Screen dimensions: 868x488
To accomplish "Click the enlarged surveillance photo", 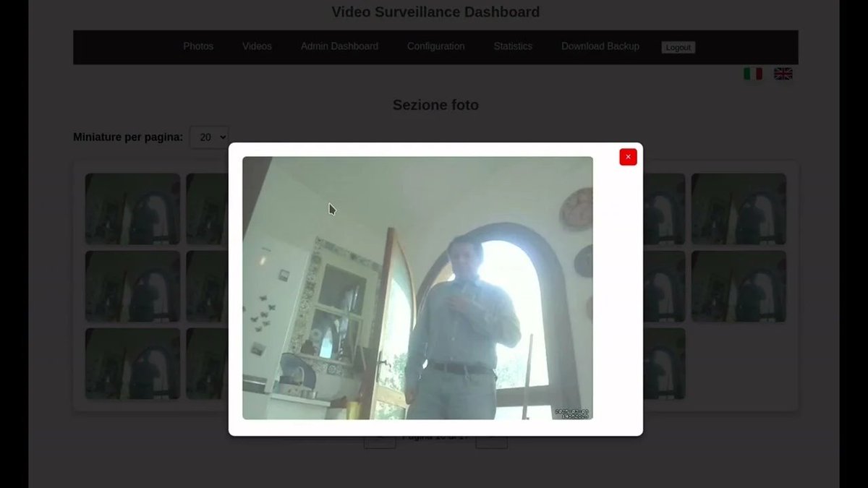I will pos(417,288).
